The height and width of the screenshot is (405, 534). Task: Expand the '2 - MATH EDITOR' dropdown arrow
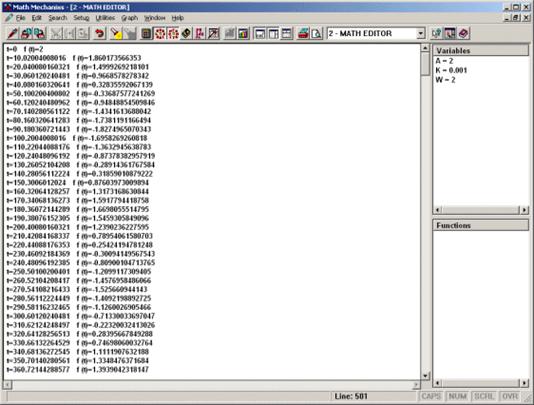(421, 33)
